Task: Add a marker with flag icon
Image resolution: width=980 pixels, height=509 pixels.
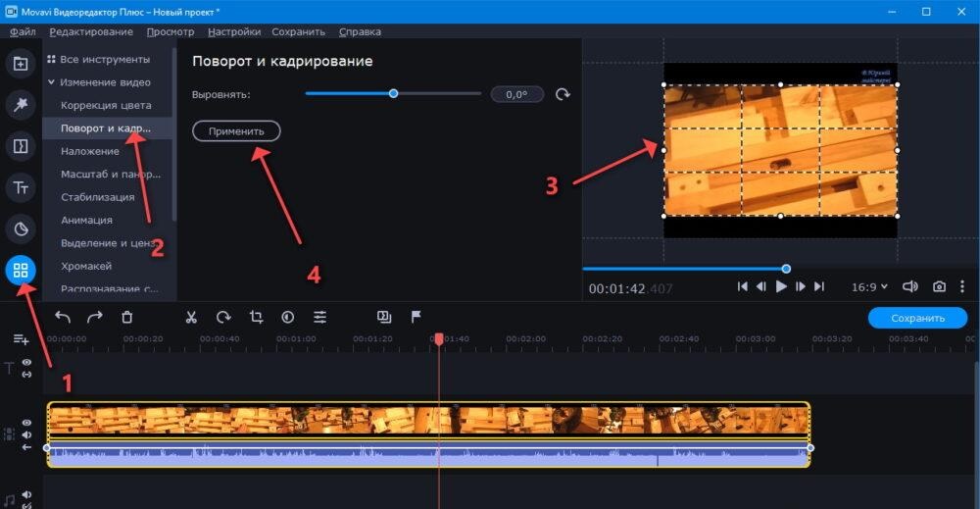Action: point(416,317)
